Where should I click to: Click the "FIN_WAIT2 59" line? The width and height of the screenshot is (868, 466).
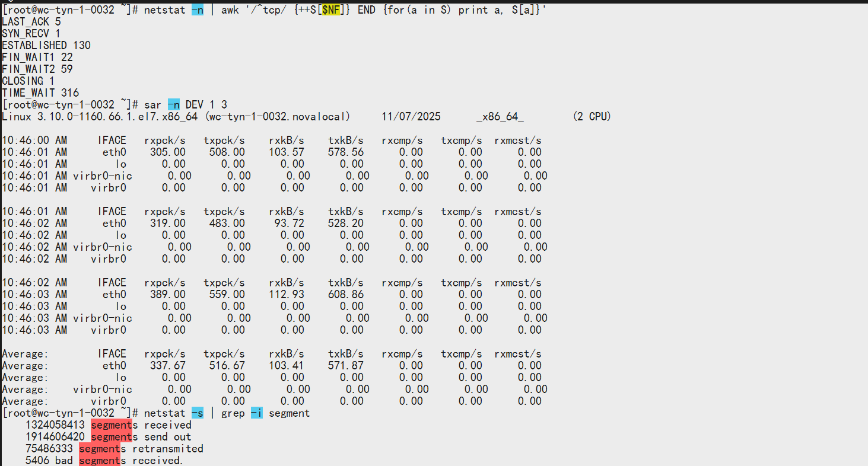pos(37,69)
